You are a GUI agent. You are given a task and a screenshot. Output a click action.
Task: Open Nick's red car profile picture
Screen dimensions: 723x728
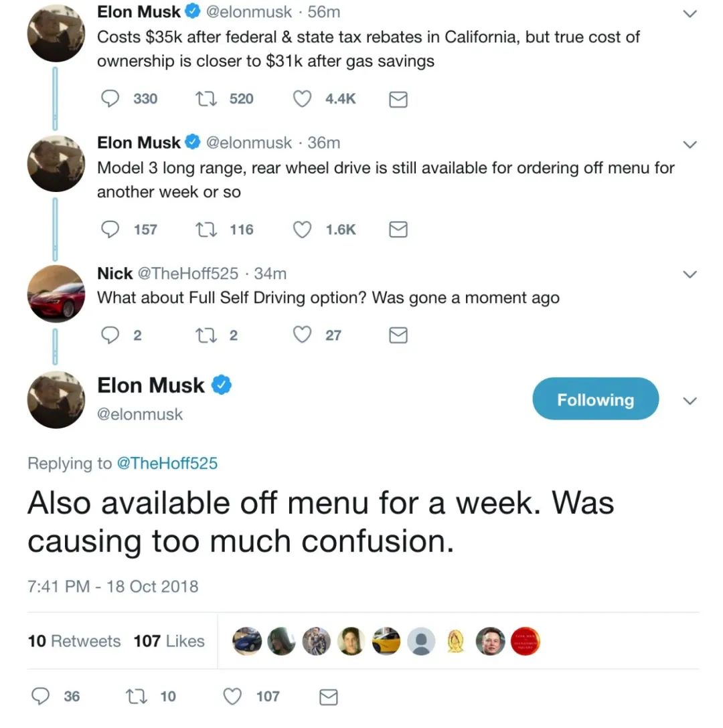coord(56,294)
